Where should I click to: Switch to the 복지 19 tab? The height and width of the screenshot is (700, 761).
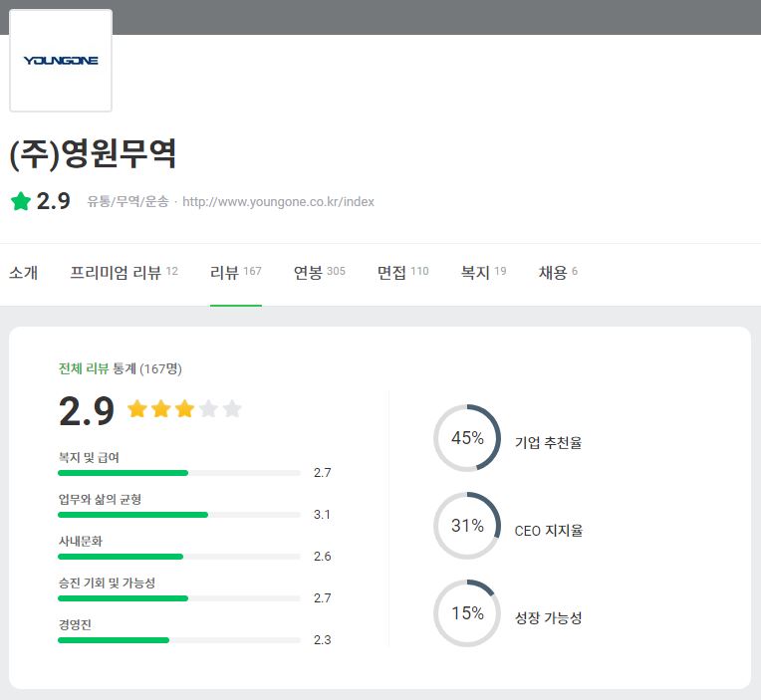(483, 272)
